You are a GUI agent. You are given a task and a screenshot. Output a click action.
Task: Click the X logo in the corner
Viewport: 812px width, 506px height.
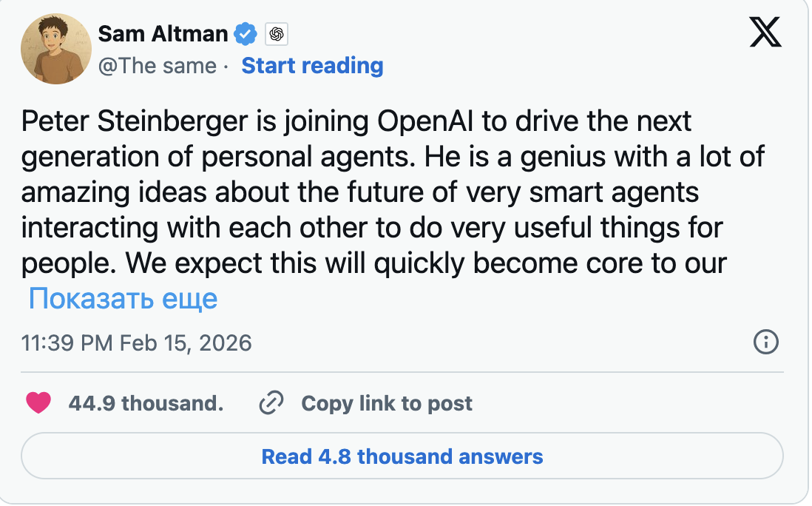pos(766,33)
